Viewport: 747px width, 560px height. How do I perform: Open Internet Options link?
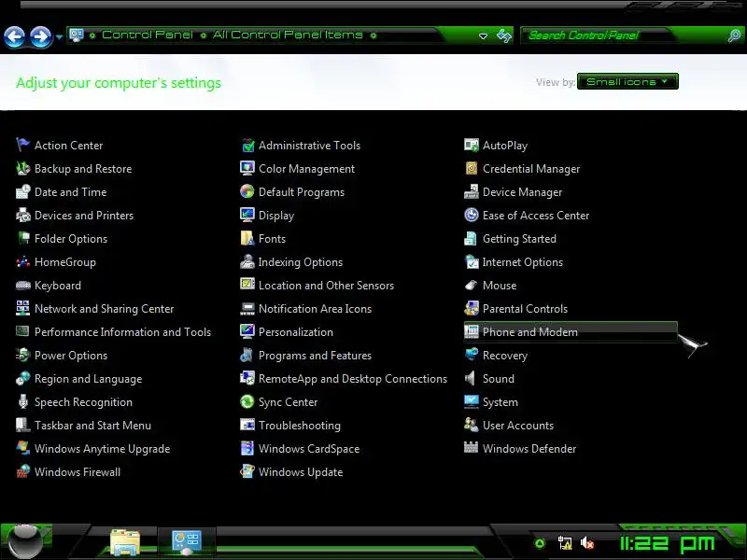pyautogui.click(x=523, y=262)
